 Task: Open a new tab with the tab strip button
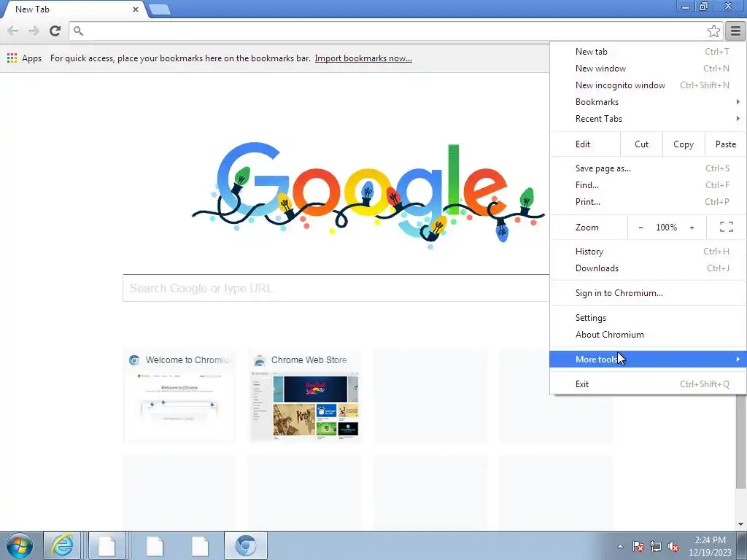159,9
